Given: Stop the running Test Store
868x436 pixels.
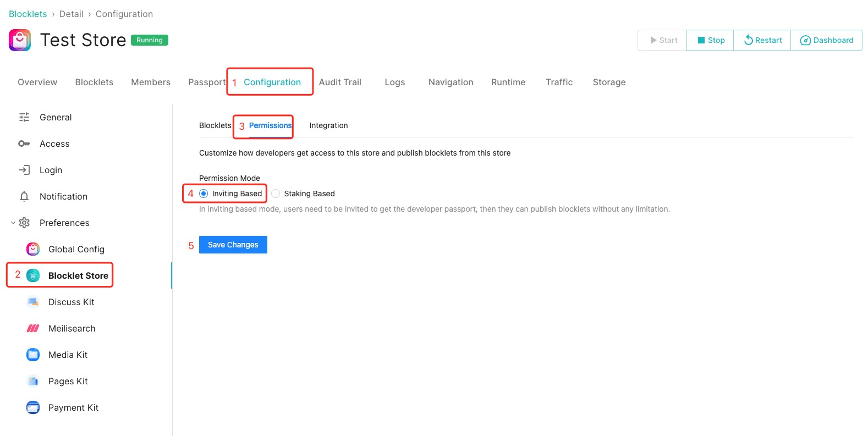Looking at the screenshot, I should (710, 40).
